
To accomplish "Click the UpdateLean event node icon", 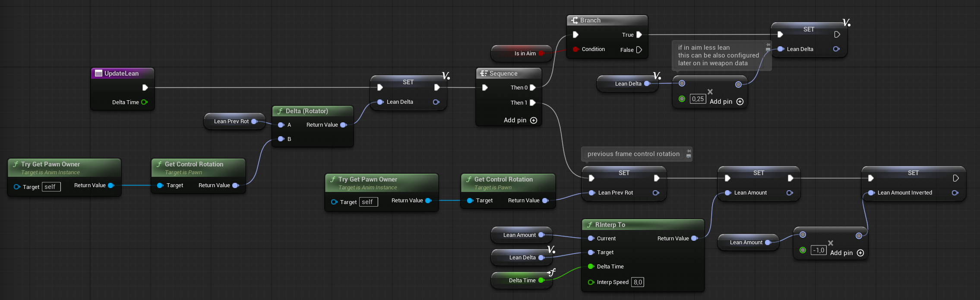I will coord(98,73).
